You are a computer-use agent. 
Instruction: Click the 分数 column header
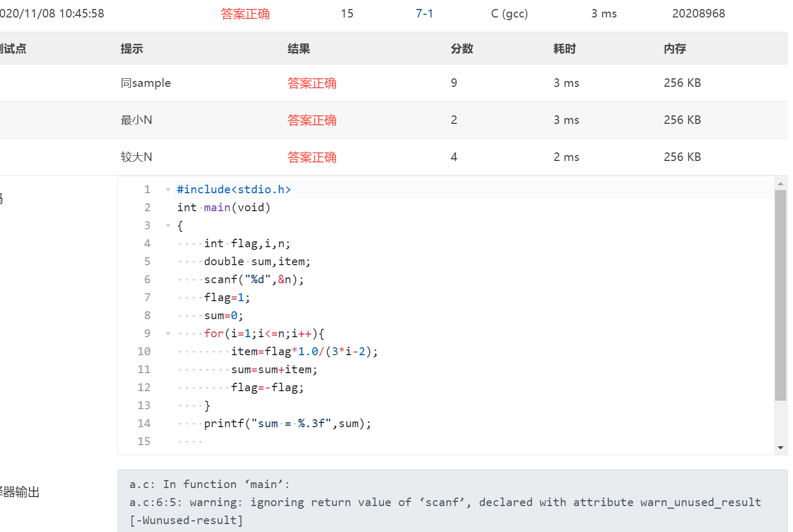tap(462, 49)
